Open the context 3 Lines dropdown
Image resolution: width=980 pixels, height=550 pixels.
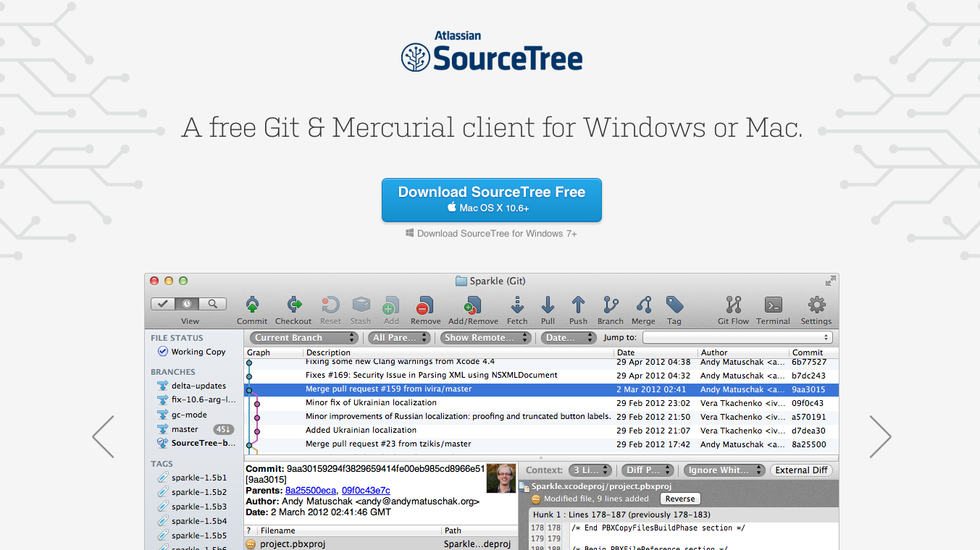pos(590,470)
